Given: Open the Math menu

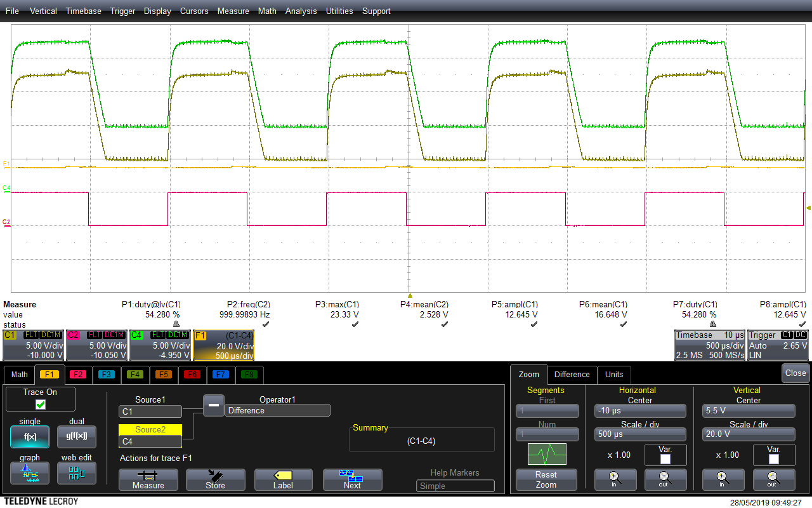Looking at the screenshot, I should (x=267, y=11).
